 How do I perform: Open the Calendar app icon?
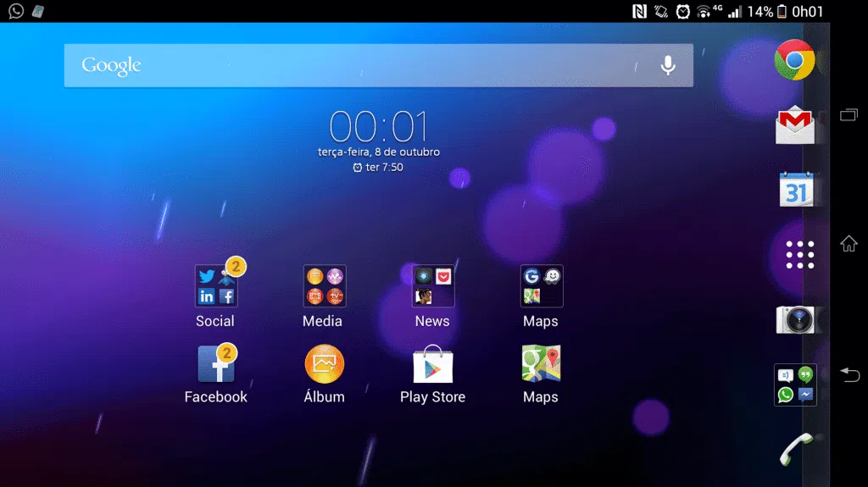click(x=795, y=189)
